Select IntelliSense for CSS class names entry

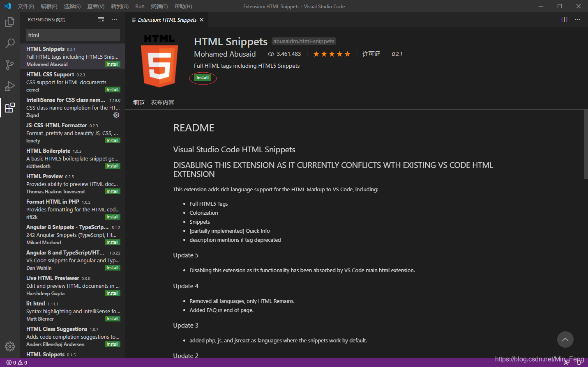[72, 107]
